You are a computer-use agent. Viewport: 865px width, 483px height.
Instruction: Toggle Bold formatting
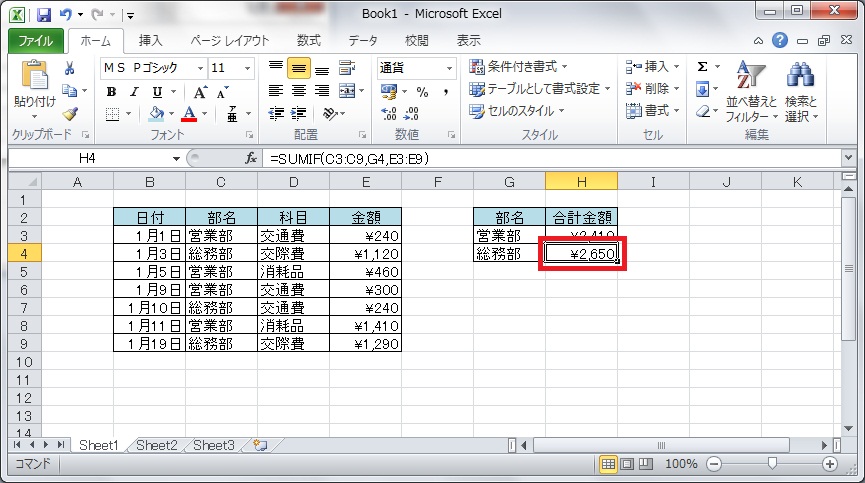[111, 92]
